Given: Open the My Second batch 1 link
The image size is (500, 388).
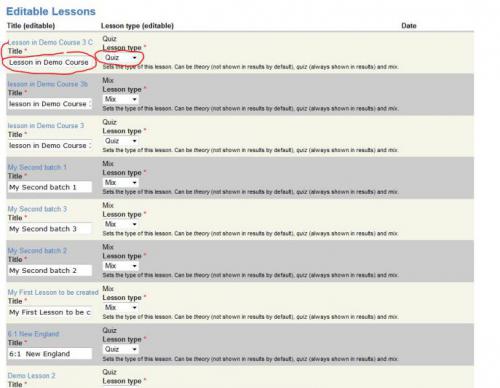Looking at the screenshot, I should point(37,167).
